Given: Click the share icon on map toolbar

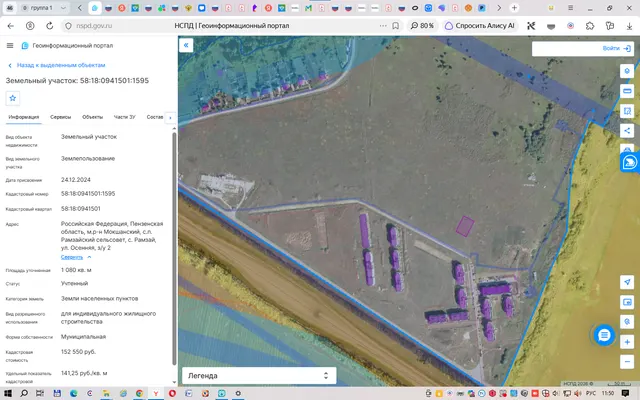Looking at the screenshot, I should click(627, 131).
